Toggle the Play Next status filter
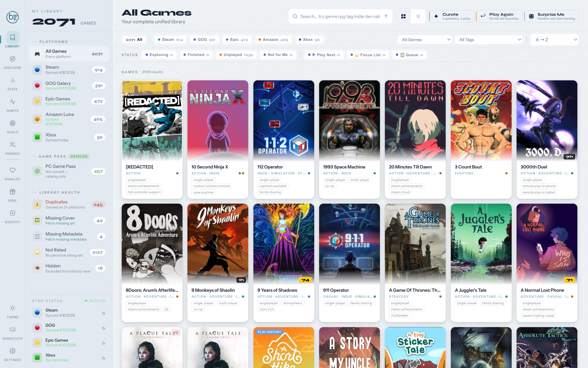Viewport: 588px width, 368px height. point(324,55)
